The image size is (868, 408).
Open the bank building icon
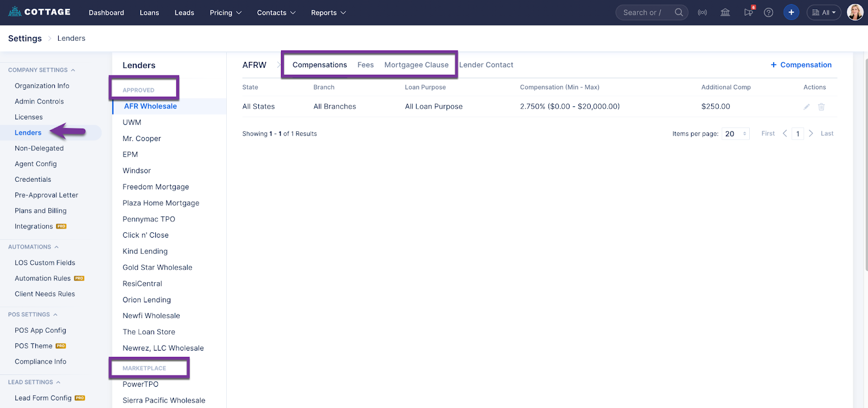click(725, 12)
